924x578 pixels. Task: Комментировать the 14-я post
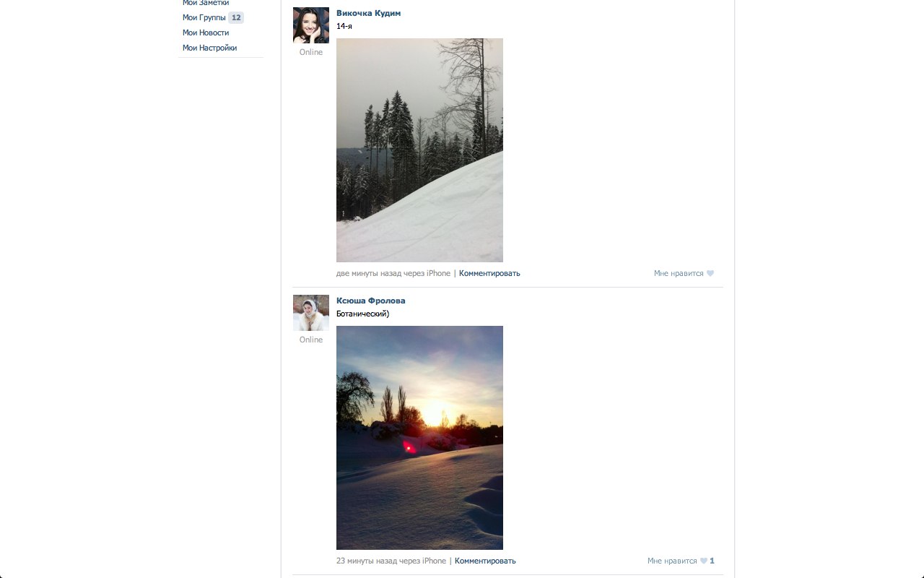(489, 273)
